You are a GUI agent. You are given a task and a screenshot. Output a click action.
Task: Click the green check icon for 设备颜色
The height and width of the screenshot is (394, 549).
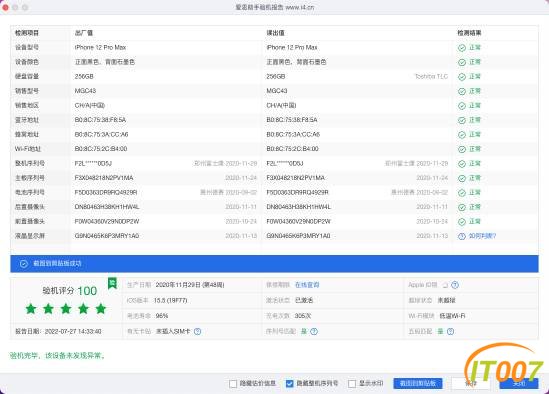coord(462,62)
